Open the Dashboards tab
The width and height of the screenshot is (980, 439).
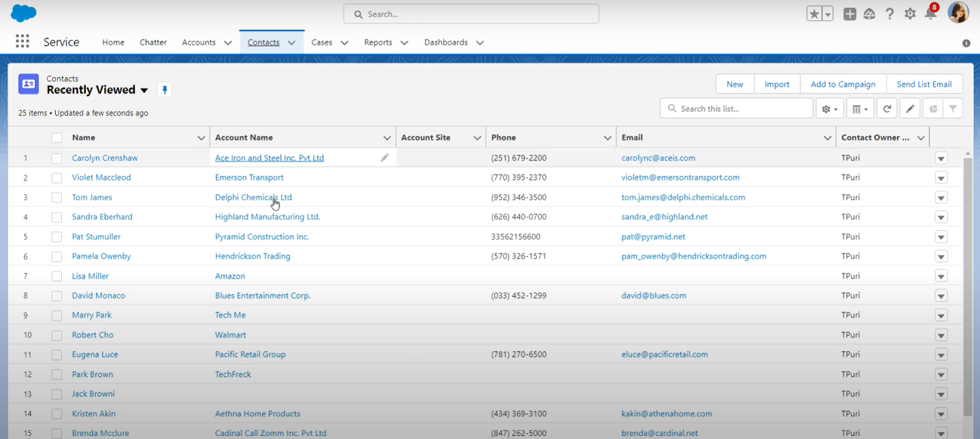click(x=446, y=42)
